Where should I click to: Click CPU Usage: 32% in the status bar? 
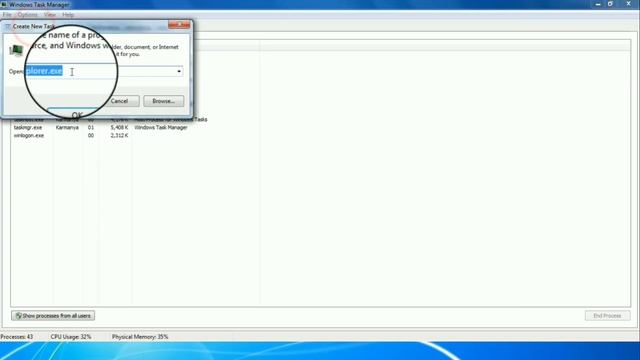click(x=71, y=337)
